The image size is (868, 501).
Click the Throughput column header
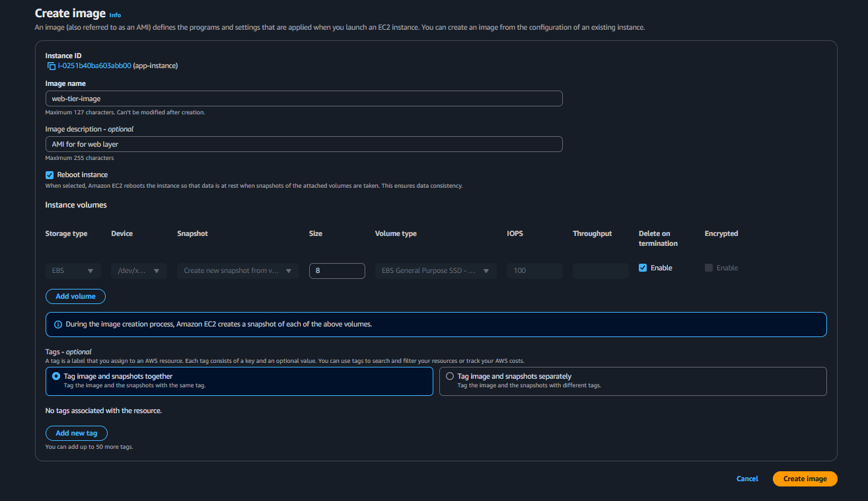[593, 233]
